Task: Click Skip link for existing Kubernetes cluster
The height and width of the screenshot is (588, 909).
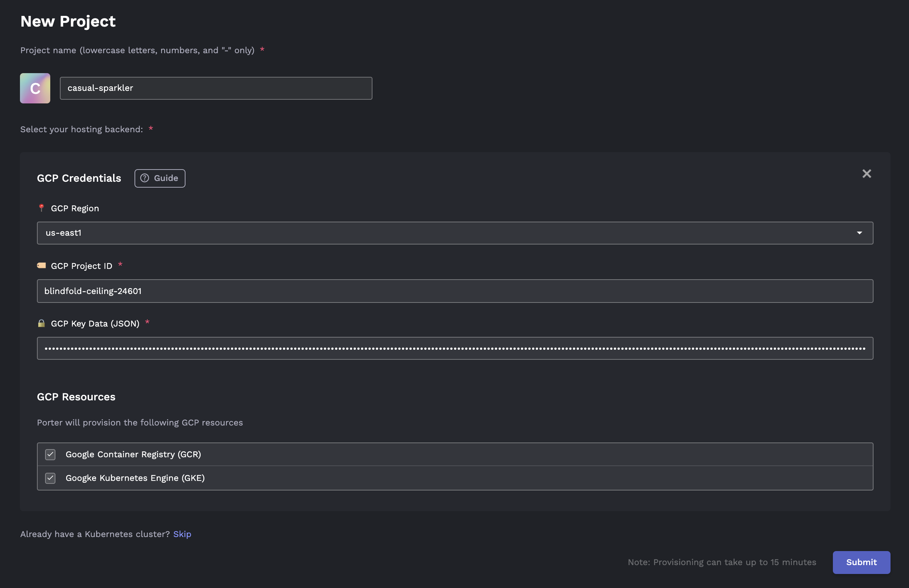Action: (182, 534)
